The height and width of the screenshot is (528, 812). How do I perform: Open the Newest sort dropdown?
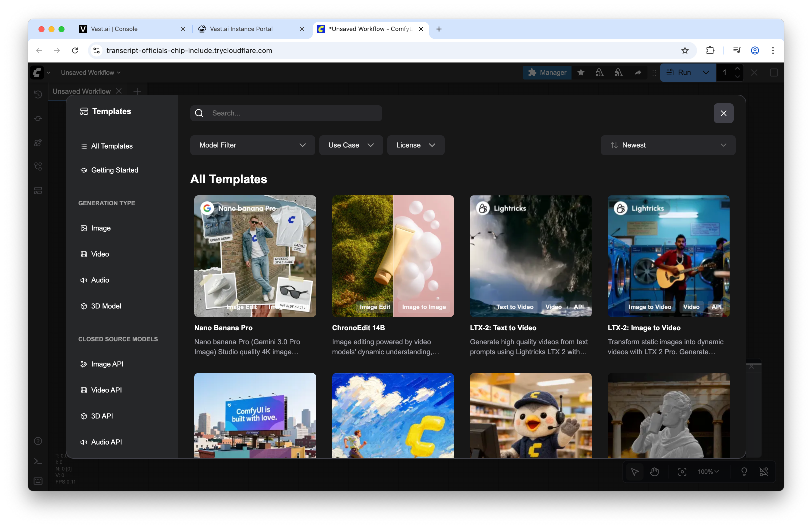(x=668, y=145)
